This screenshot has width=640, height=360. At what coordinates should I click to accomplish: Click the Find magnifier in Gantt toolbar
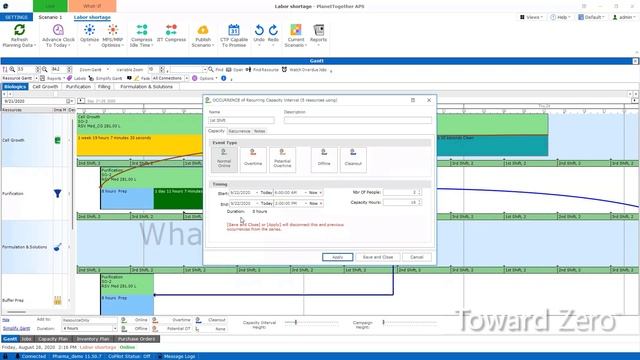pyautogui.click(x=211, y=70)
